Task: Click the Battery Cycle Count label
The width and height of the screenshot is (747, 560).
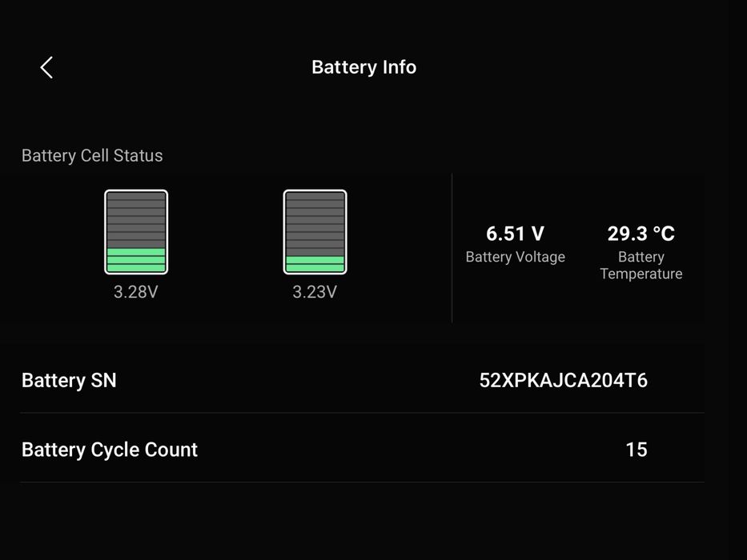Action: (x=110, y=450)
